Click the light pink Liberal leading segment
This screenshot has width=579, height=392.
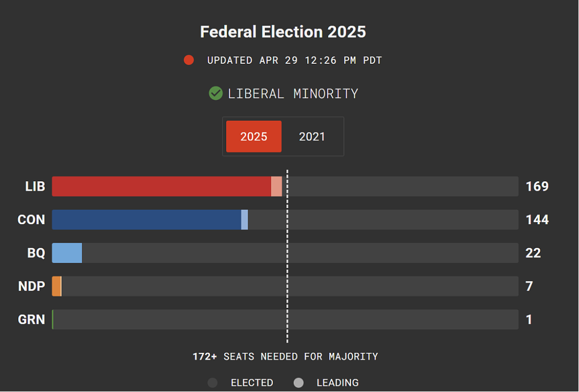pyautogui.click(x=277, y=186)
